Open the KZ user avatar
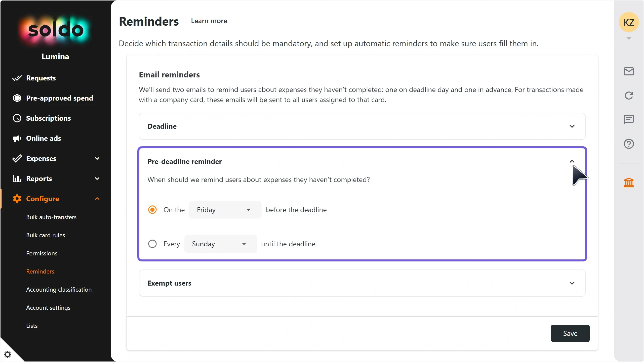Screen dimensions: 644x362 629,22
